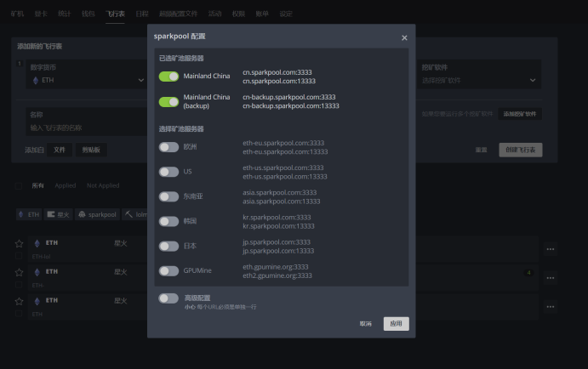
Task: Select the Applied filter
Action: click(x=66, y=185)
